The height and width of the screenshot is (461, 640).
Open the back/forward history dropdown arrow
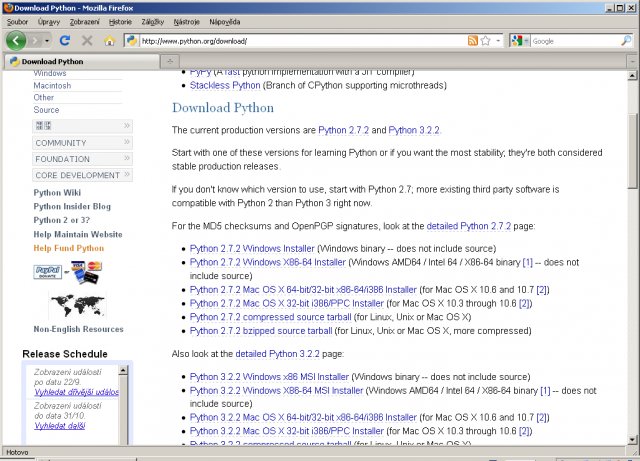(x=47, y=41)
